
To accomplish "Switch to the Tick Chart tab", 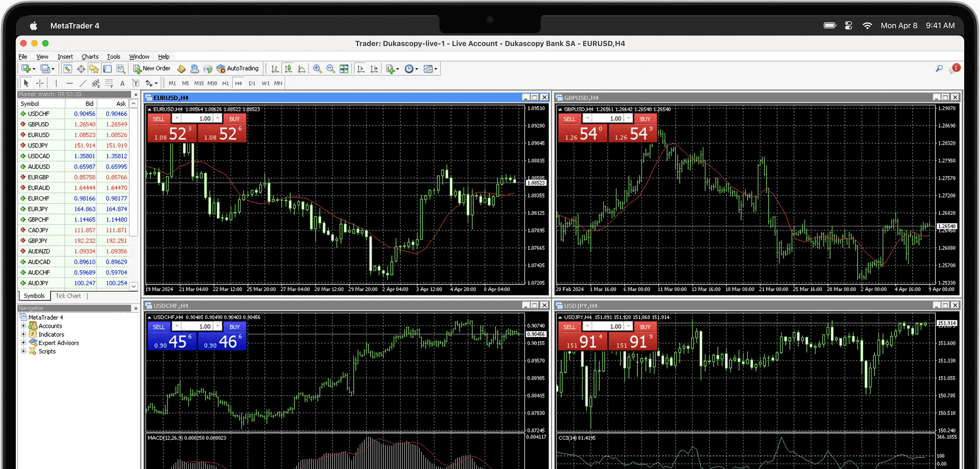I will pyautogui.click(x=68, y=296).
